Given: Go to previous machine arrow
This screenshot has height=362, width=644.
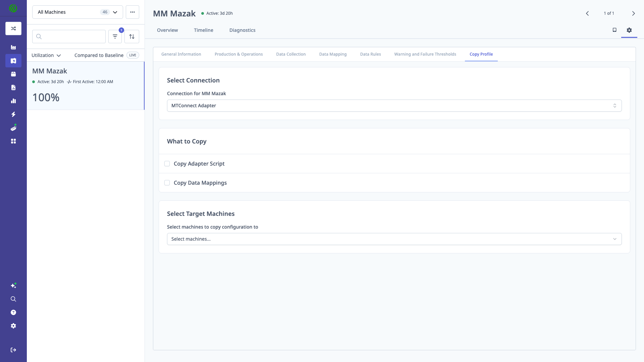Looking at the screenshot, I should 587,13.
